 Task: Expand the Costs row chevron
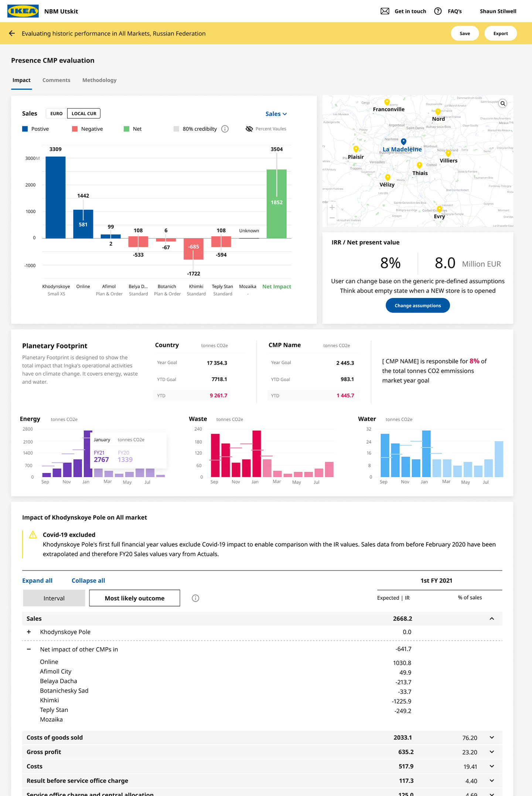[x=492, y=766]
